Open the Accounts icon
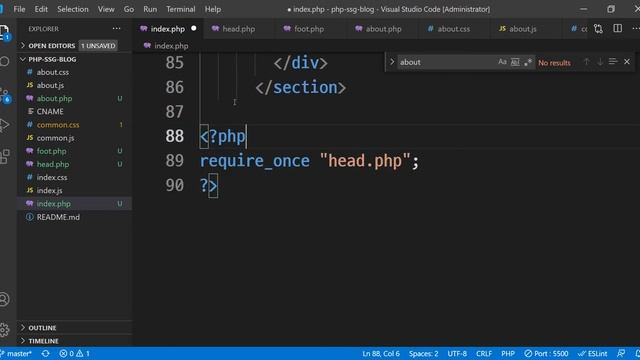This screenshot has width=640, height=360. 4,299
